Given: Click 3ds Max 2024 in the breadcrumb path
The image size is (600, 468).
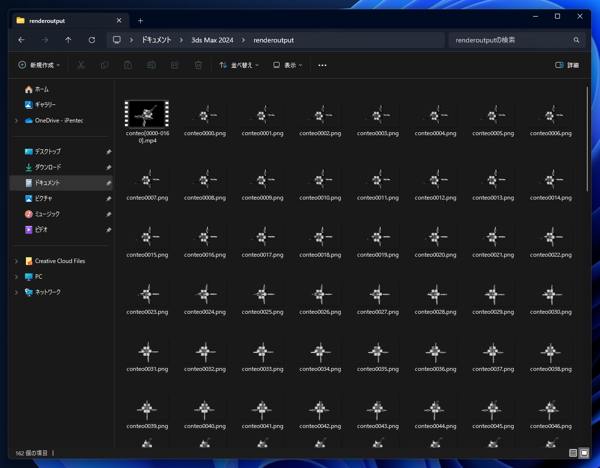Looking at the screenshot, I should 212,40.
